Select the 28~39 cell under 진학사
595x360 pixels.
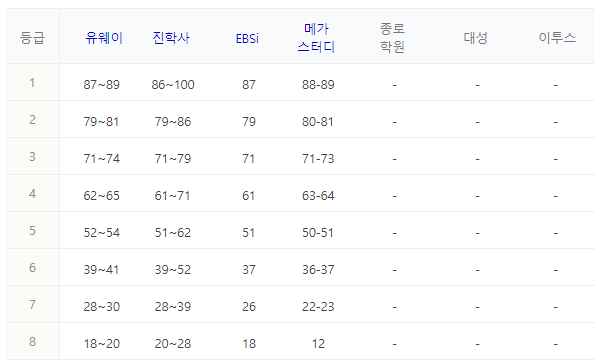[x=173, y=307]
